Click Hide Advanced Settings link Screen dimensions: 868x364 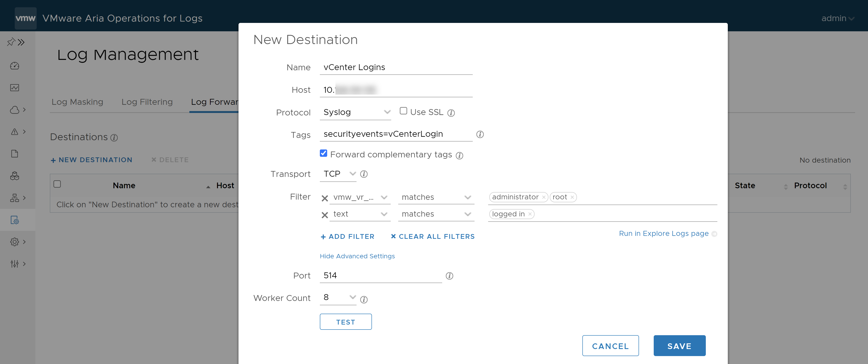click(357, 255)
